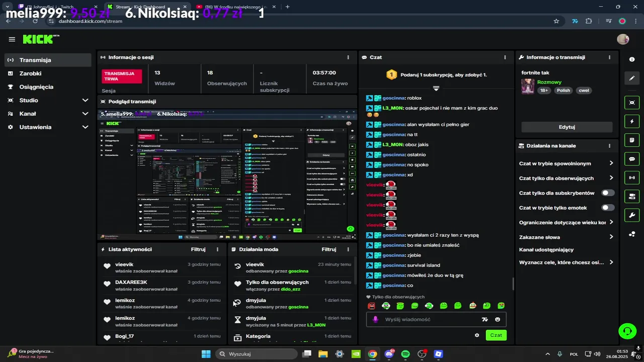
Task: Expand Wyznacz cele option
Action: (566, 262)
